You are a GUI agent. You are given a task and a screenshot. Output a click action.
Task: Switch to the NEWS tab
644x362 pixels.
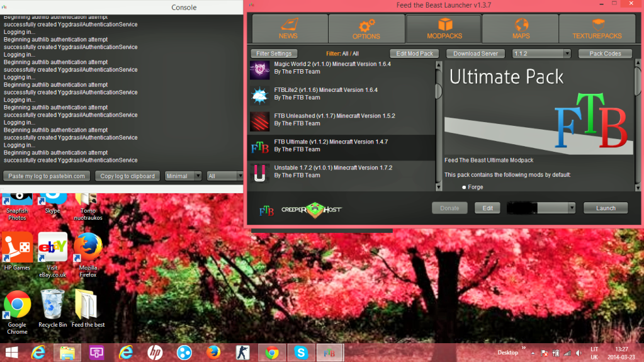tap(290, 28)
